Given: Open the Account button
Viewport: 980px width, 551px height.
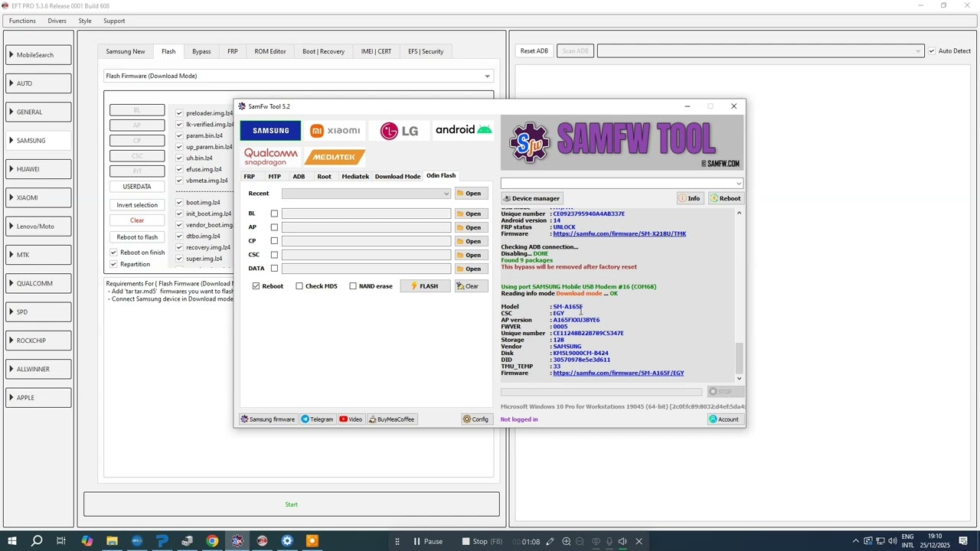Looking at the screenshot, I should [724, 419].
